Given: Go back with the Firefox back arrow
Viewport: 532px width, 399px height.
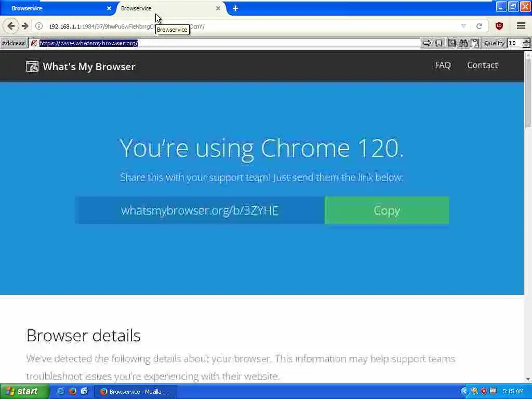Looking at the screenshot, I should (x=11, y=26).
